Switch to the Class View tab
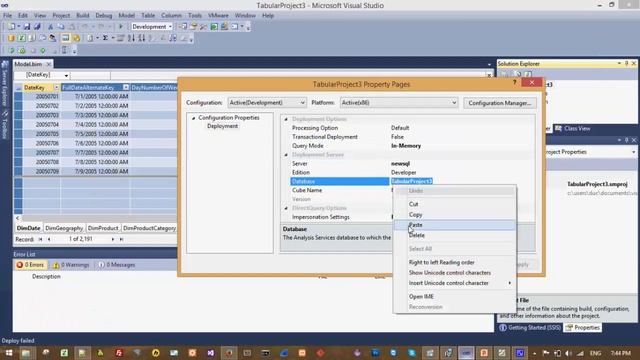The width and height of the screenshot is (640, 360). pos(573,129)
